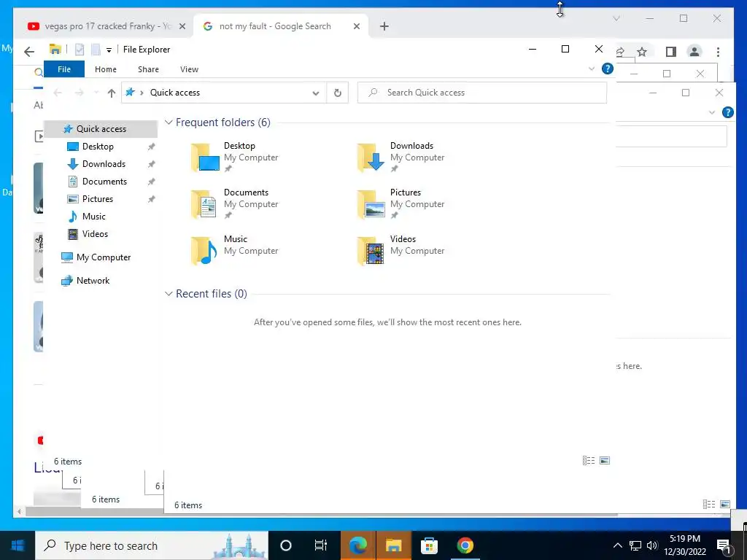Select Downloads in the navigation pane

pos(104,164)
